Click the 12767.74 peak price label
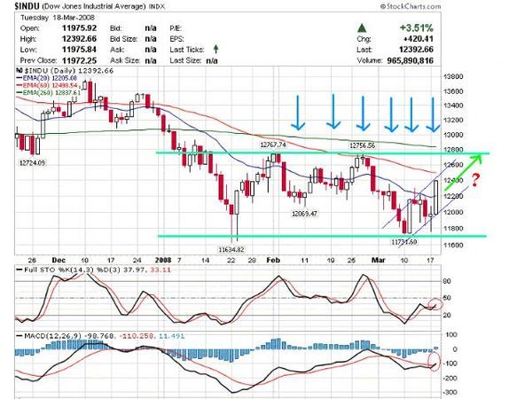Image resolution: width=532 pixels, height=399 pixels. [273, 145]
